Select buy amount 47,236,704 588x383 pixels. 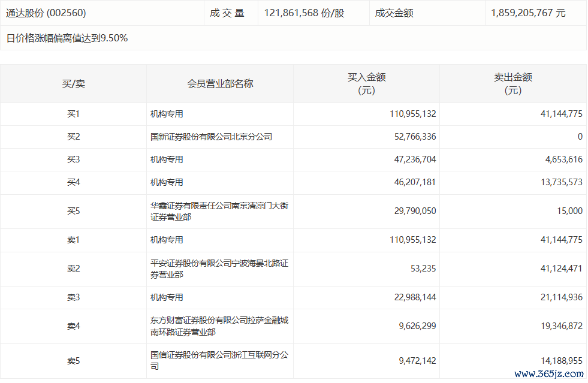pyautogui.click(x=415, y=160)
